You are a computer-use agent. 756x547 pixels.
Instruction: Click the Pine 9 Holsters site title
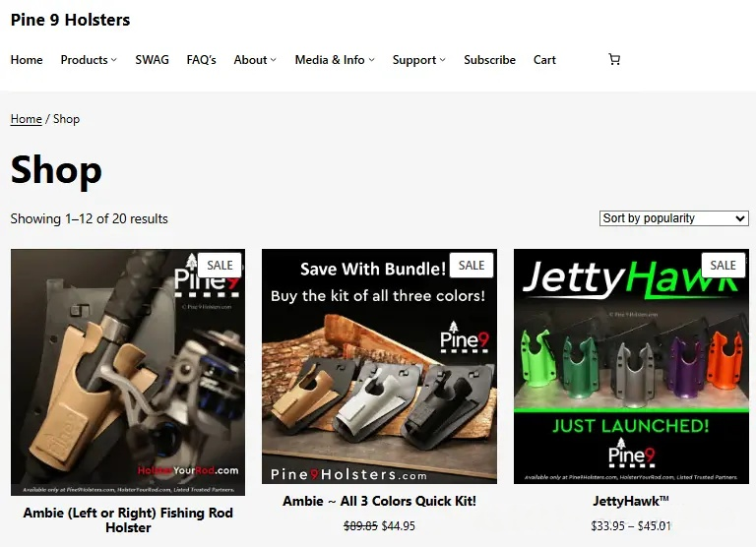pyautogui.click(x=70, y=20)
